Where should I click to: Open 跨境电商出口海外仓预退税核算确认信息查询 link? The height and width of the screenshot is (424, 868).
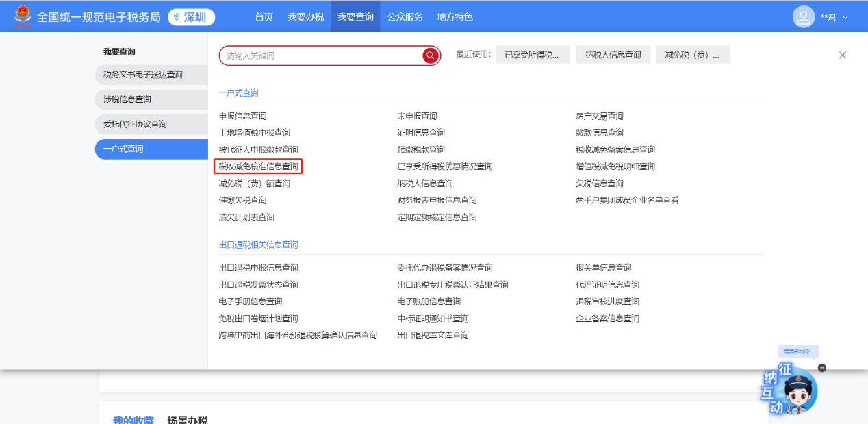pos(298,335)
